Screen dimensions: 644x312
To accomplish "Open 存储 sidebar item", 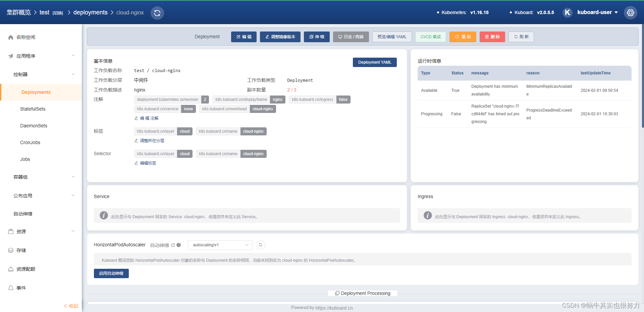I will pos(41,250).
